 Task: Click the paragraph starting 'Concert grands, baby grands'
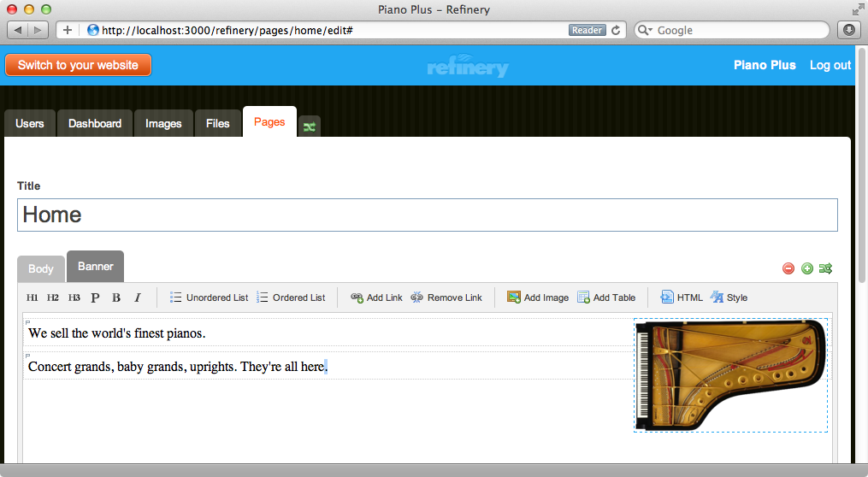[178, 367]
